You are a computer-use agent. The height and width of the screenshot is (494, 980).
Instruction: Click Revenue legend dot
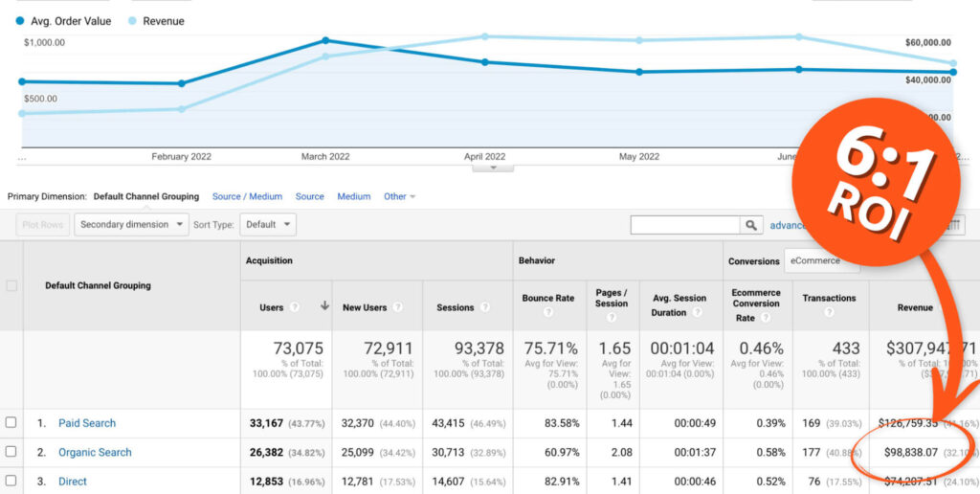click(132, 21)
